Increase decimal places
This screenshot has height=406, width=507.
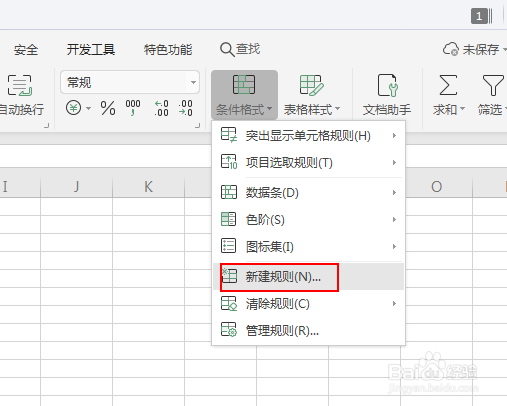click(161, 108)
